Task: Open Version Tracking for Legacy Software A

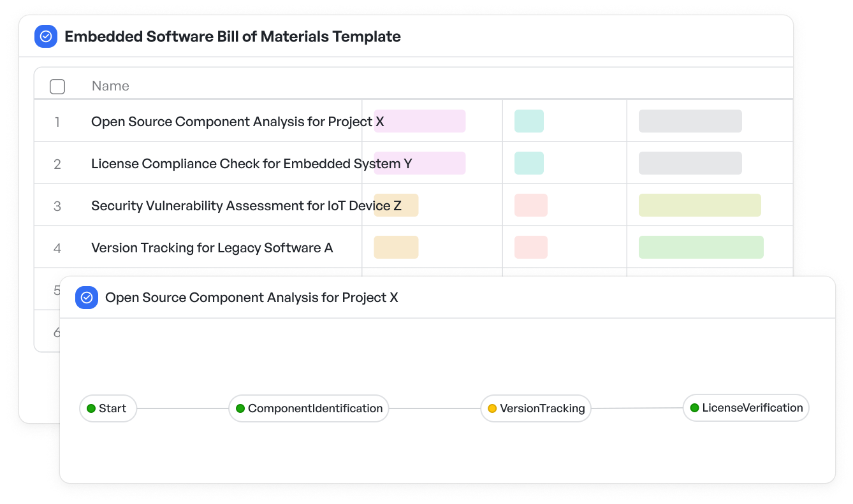Action: 212,247
